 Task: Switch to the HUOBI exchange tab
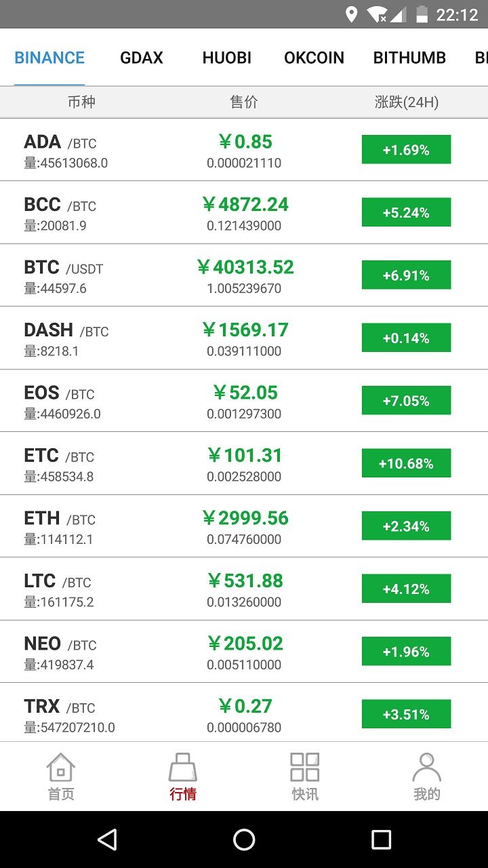click(x=226, y=58)
